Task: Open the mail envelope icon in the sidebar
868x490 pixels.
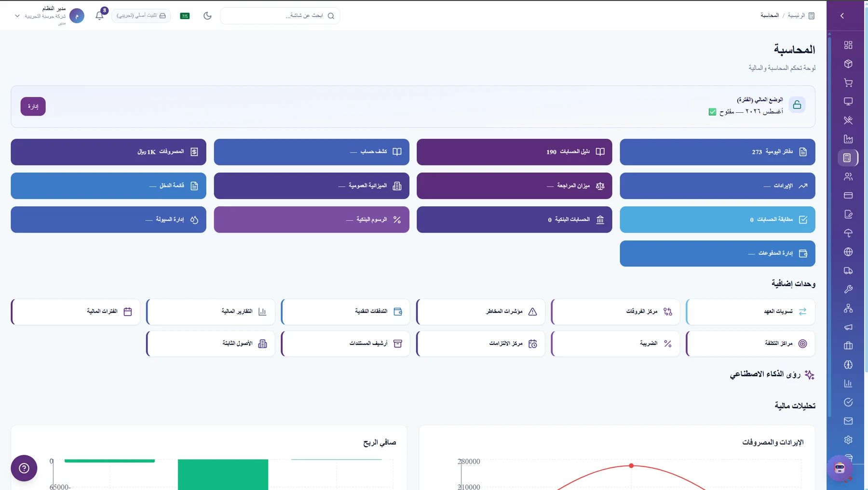Action: 848,421
